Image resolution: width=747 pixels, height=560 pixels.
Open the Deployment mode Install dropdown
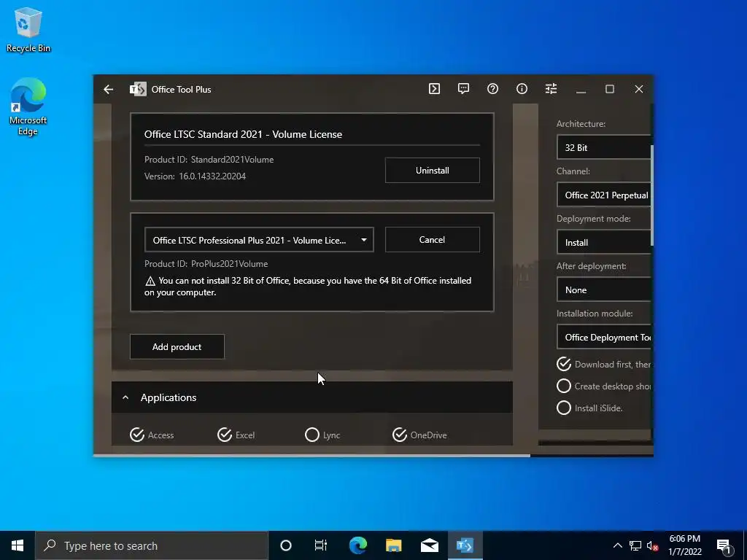coord(603,242)
